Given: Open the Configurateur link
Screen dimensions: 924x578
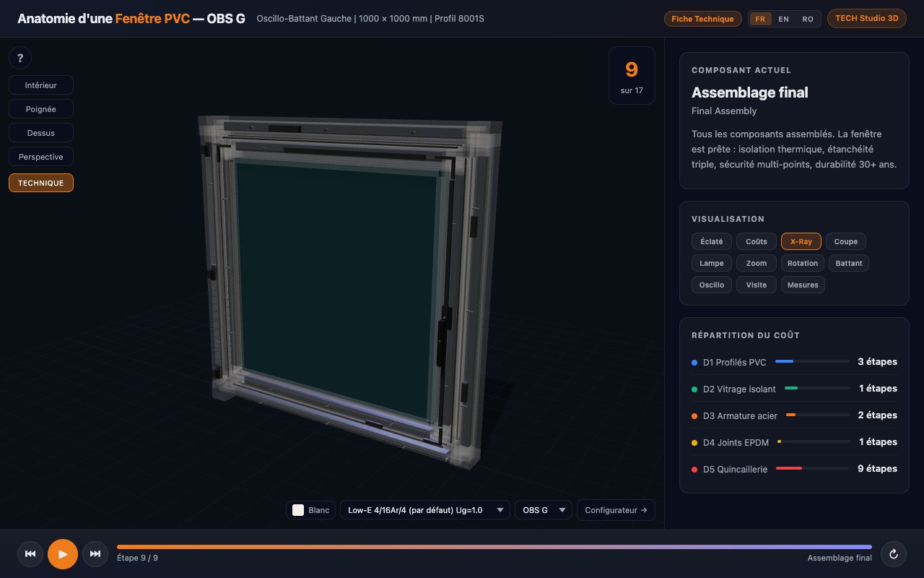Looking at the screenshot, I should pyautogui.click(x=616, y=510).
